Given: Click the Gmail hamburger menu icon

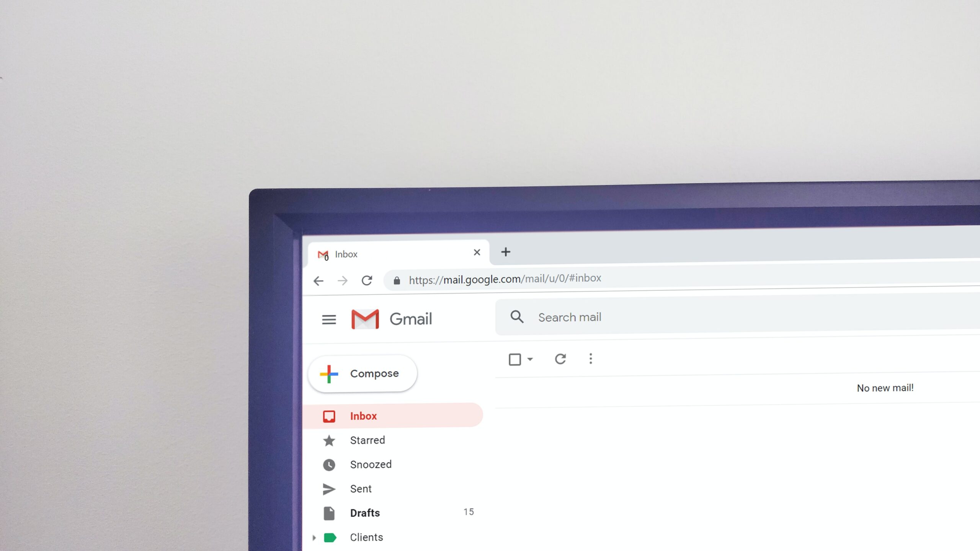Looking at the screenshot, I should (x=328, y=319).
